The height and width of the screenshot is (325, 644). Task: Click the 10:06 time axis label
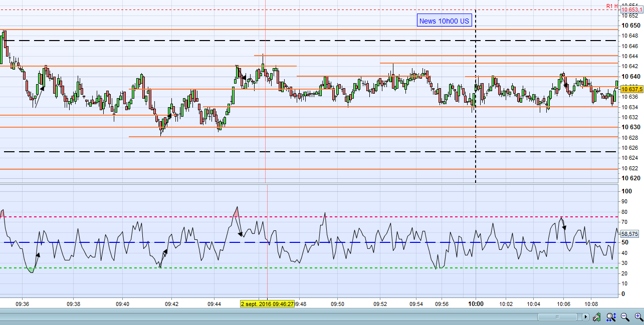tap(563, 303)
